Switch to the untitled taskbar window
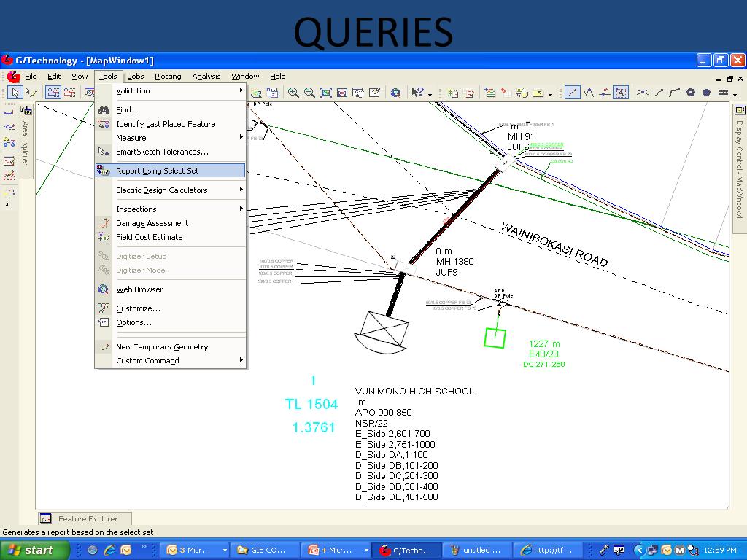Viewport: 747px width, 560px height. click(477, 550)
